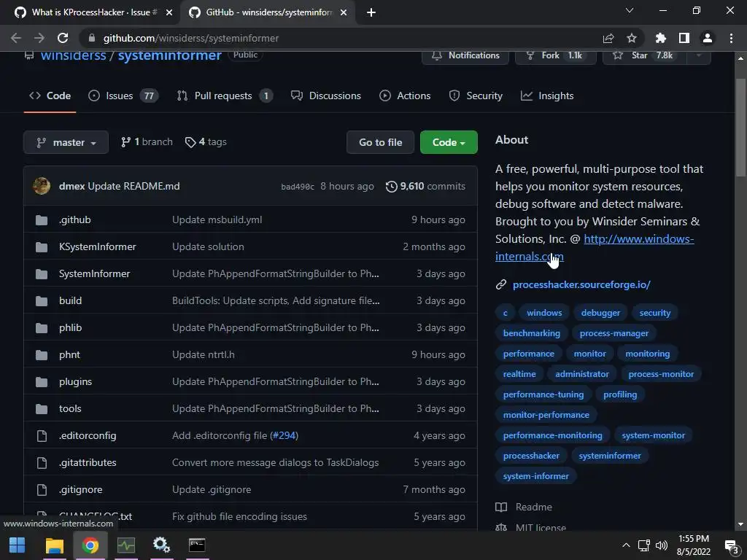Bookmark this page with the star icon
The width and height of the screenshot is (747, 560).
[631, 38]
